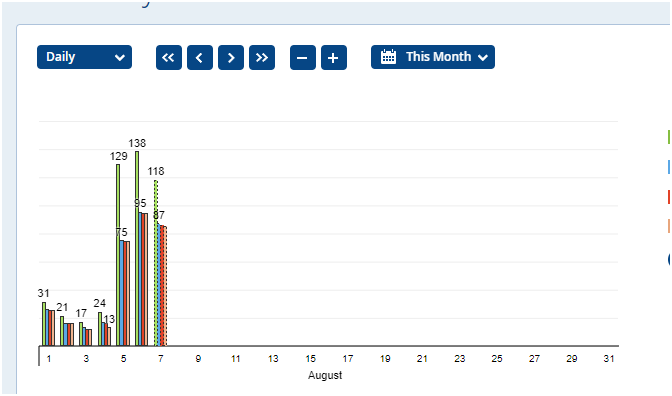Click the x-axis day label 25
Screen dimensions: 672x396
pos(497,359)
